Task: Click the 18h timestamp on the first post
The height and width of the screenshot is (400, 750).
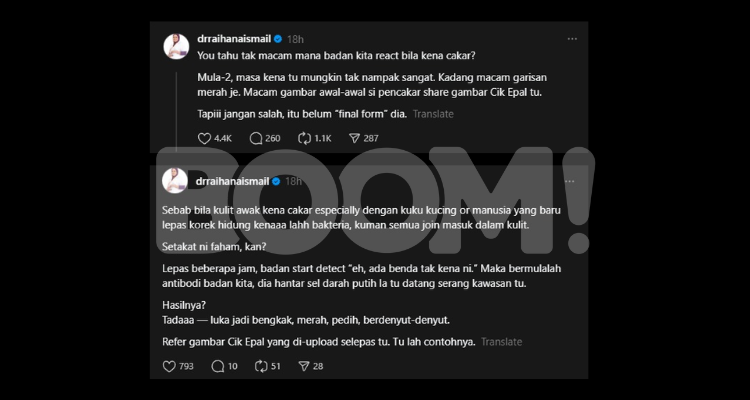Action: [295, 39]
